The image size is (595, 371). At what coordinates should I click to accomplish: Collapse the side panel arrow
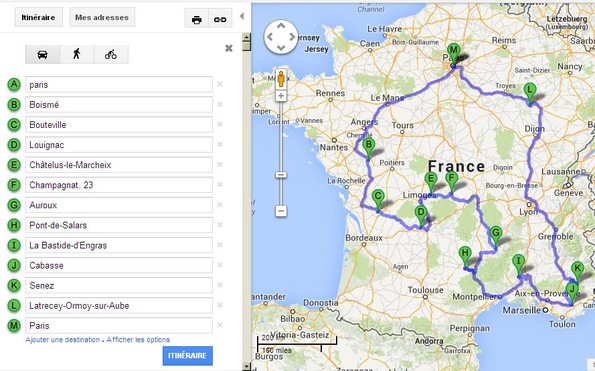[x=242, y=16]
